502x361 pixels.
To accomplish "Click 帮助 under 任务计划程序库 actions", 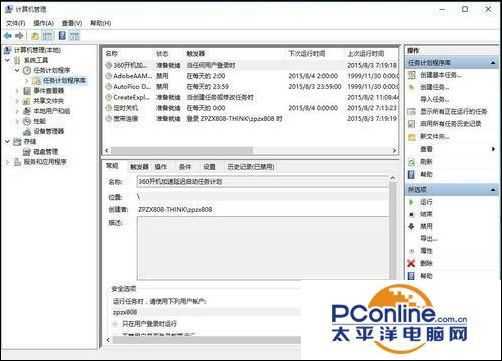I will tap(426, 174).
